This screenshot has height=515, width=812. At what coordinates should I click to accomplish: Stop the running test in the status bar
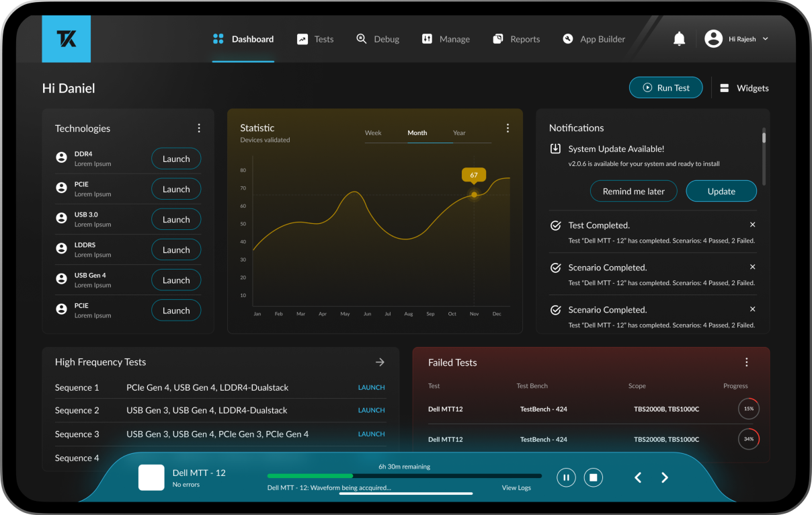click(593, 477)
